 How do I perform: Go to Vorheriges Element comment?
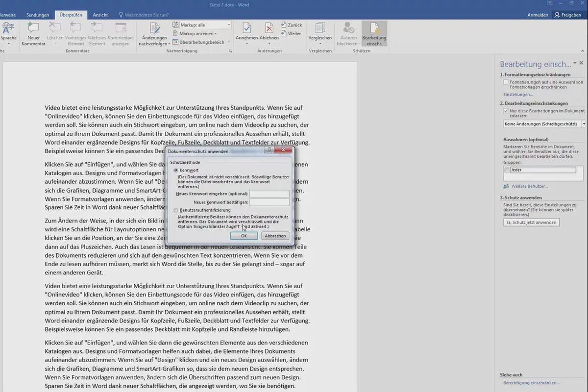pyautogui.click(x=76, y=34)
